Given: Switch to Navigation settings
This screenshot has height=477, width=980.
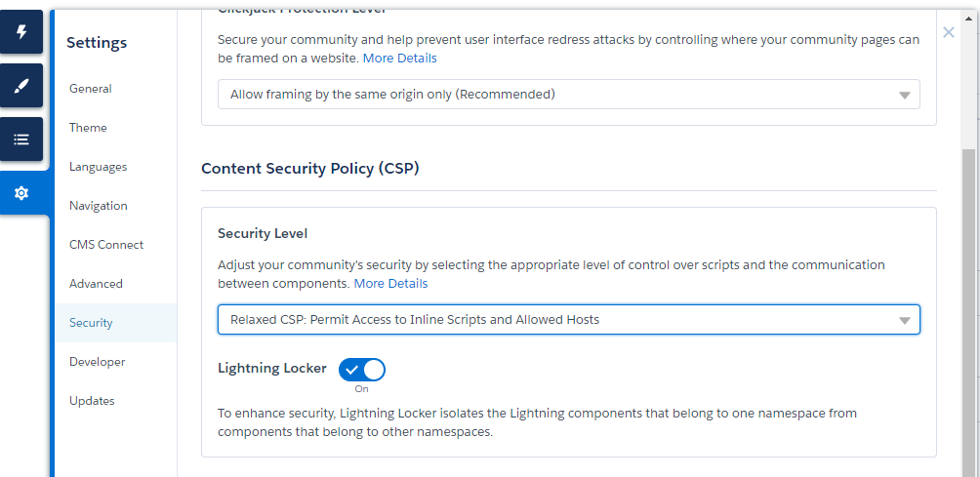Looking at the screenshot, I should click(98, 206).
